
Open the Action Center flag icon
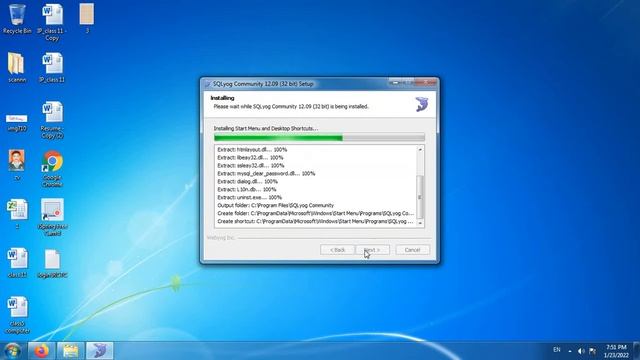coord(593,351)
